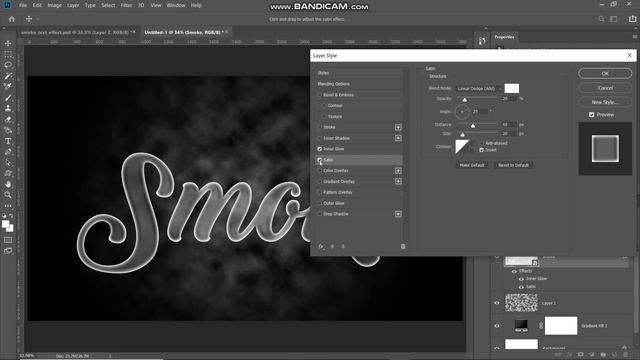Open the Filter menu

(126, 5)
